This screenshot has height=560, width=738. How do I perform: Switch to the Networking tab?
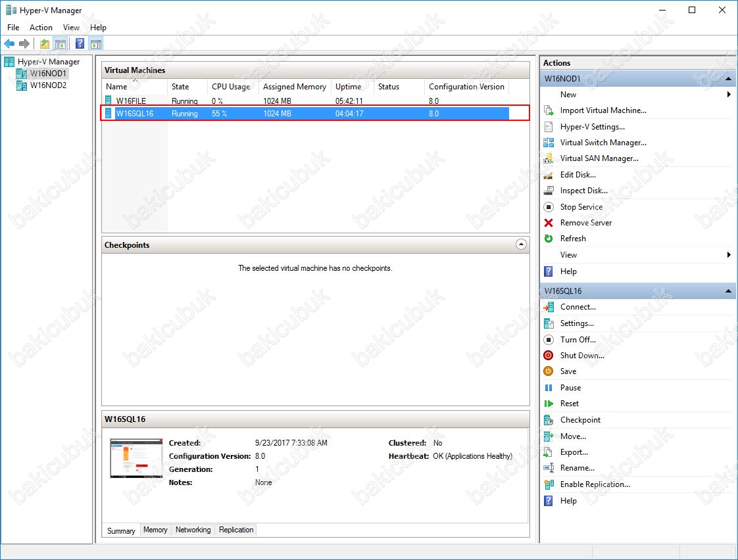[x=193, y=530]
